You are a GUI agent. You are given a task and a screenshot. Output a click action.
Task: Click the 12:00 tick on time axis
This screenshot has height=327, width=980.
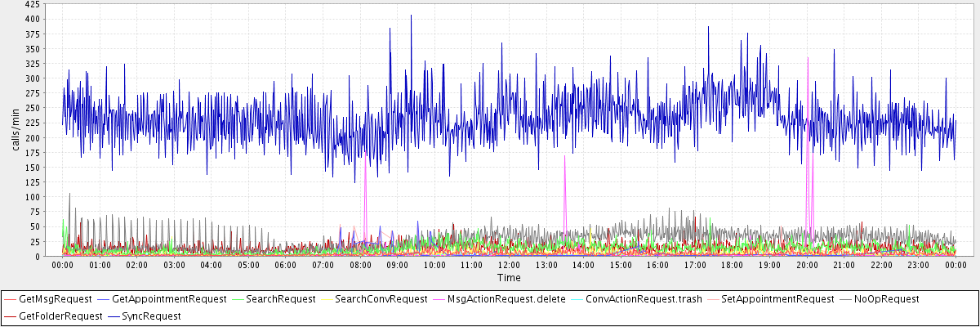509,265
